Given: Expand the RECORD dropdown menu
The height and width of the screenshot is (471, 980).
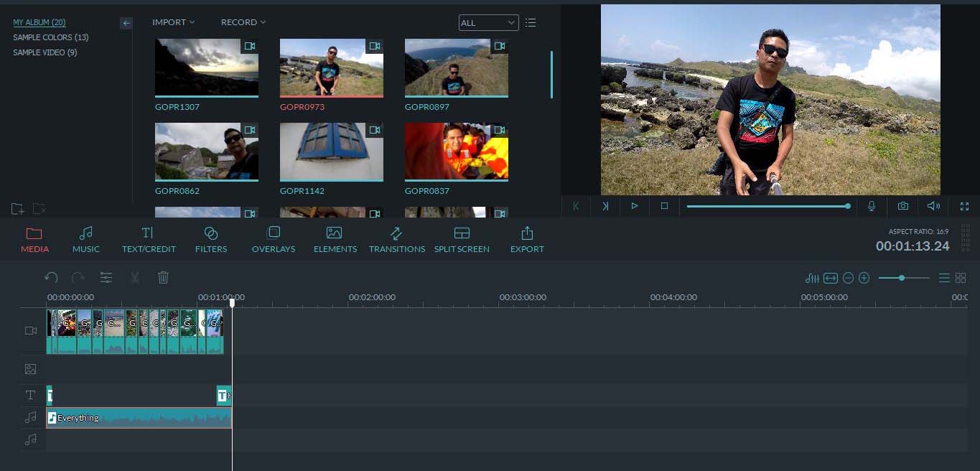Looking at the screenshot, I should (243, 22).
